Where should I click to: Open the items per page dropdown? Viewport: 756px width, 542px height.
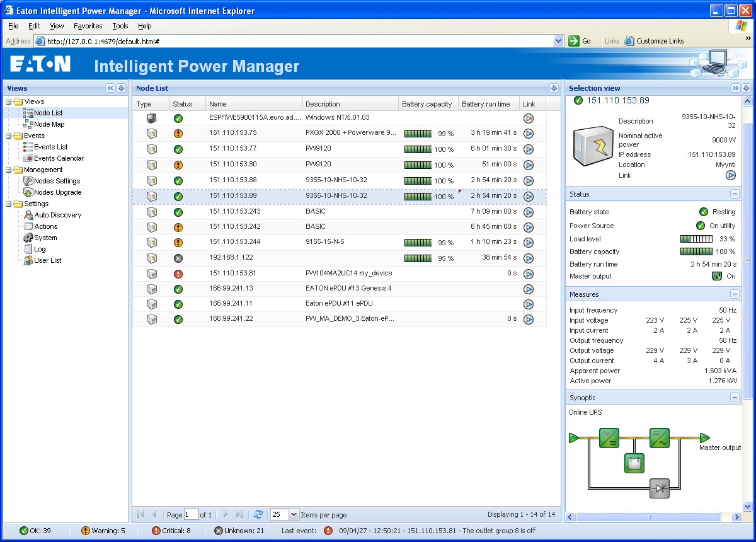(x=294, y=514)
